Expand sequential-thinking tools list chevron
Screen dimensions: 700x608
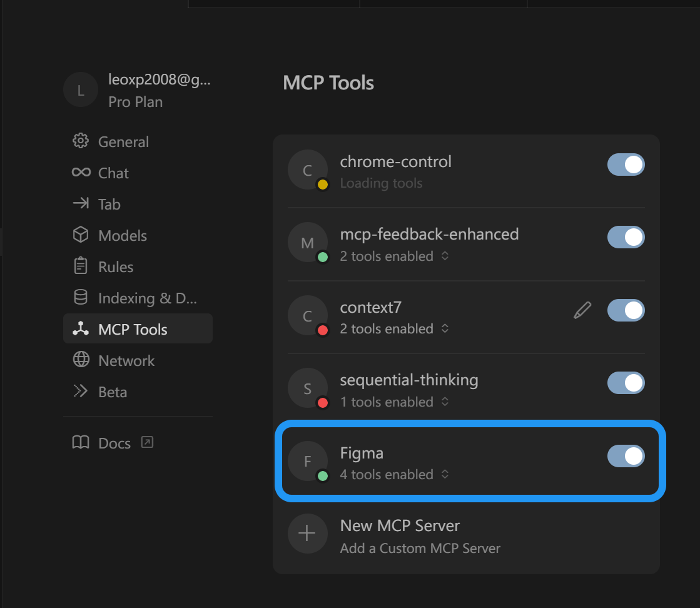pos(445,402)
